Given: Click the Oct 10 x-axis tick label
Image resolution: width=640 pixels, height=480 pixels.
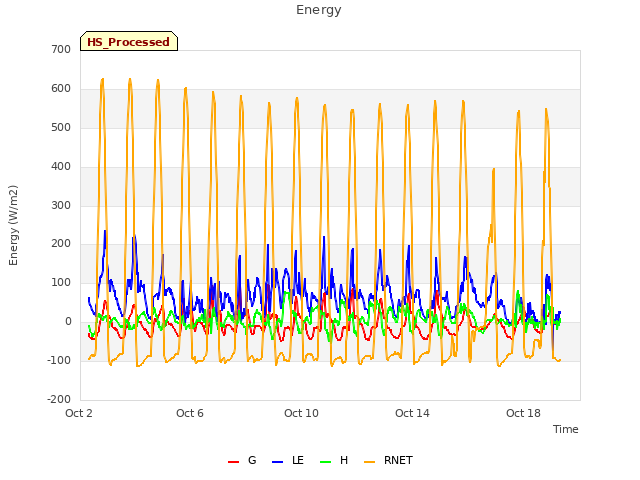Looking at the screenshot, I should tap(301, 413).
